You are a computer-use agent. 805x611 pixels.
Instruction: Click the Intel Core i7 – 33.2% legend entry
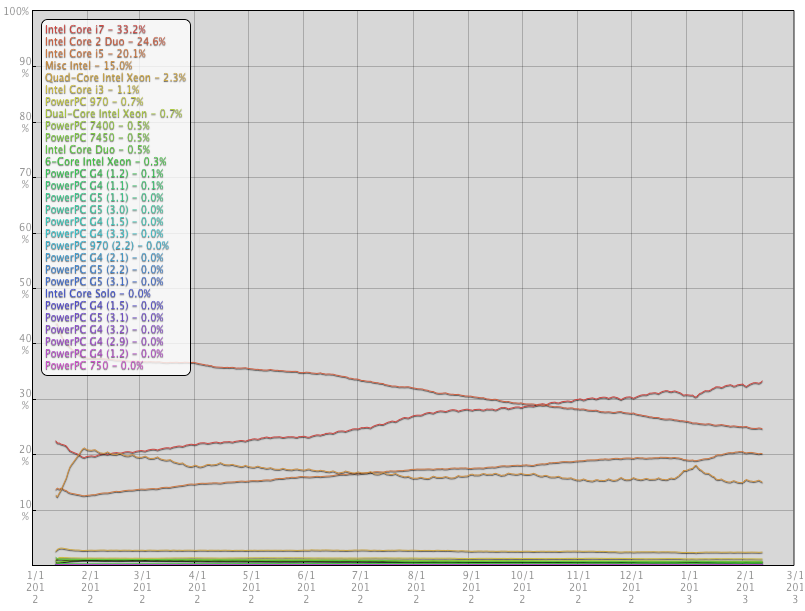tap(95, 30)
